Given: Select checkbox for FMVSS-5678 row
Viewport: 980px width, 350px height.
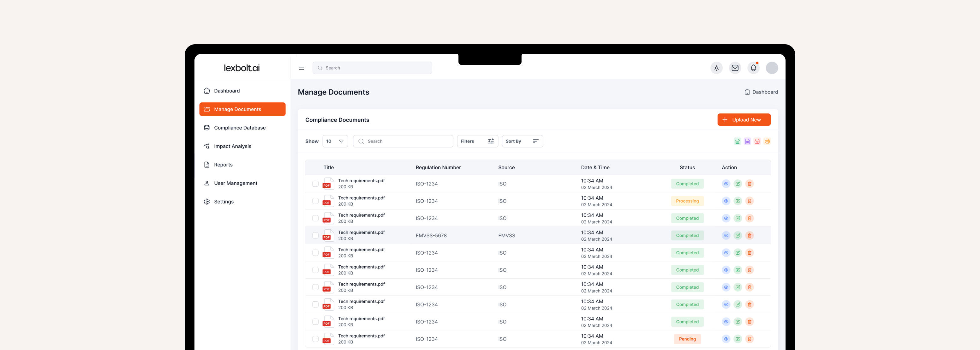Looking at the screenshot, I should [315, 235].
